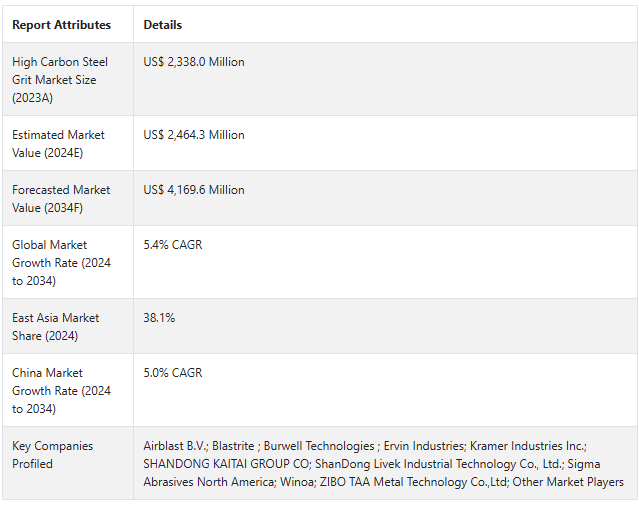Select the Estimated Market Value (2024E) cell
The width and height of the screenshot is (639, 505).
(x=58, y=144)
